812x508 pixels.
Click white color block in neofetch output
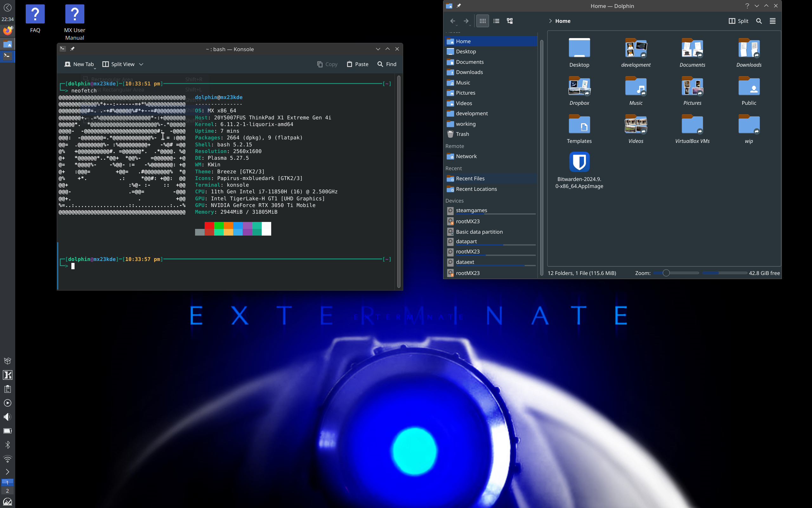pyautogui.click(x=266, y=229)
